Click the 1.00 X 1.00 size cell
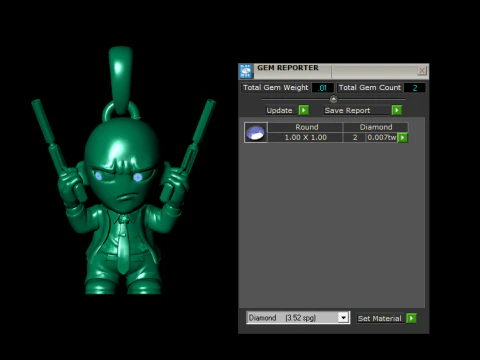480x360 pixels. pos(305,137)
